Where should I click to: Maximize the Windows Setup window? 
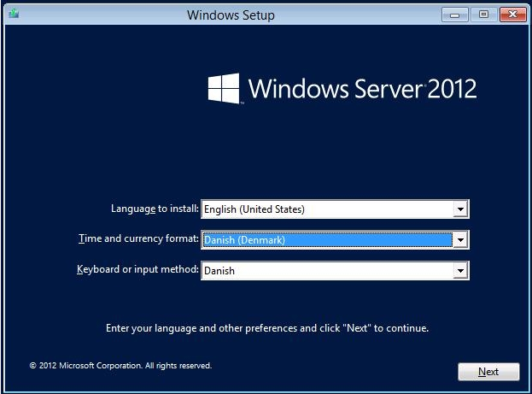click(483, 15)
